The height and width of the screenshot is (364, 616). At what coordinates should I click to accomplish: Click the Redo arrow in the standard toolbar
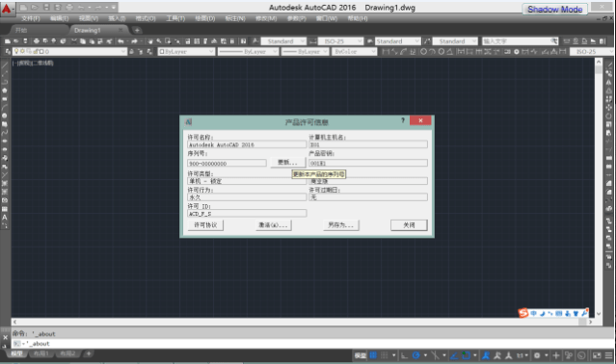[134, 41]
